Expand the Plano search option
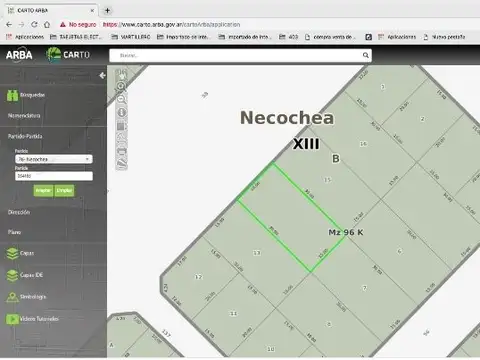Viewport: 480px width, 360px height. coord(14,232)
